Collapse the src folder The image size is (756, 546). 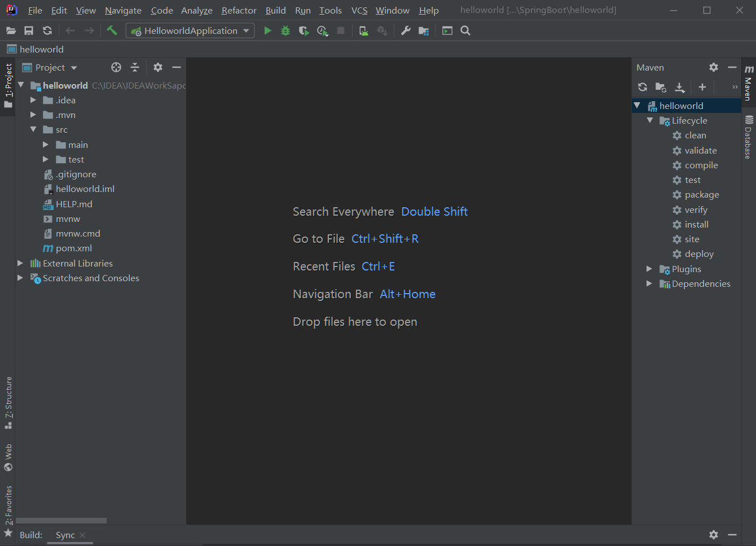(33, 129)
